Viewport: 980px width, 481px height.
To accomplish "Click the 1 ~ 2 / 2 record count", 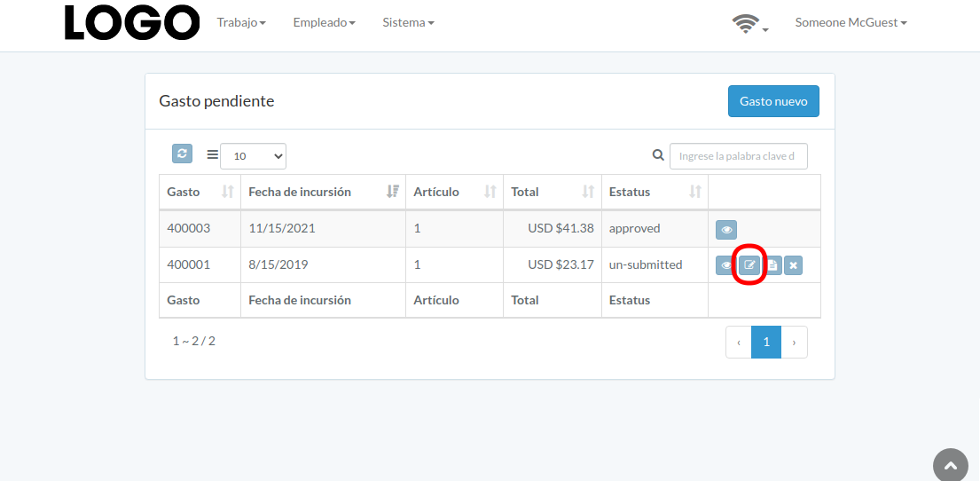I will tap(193, 341).
